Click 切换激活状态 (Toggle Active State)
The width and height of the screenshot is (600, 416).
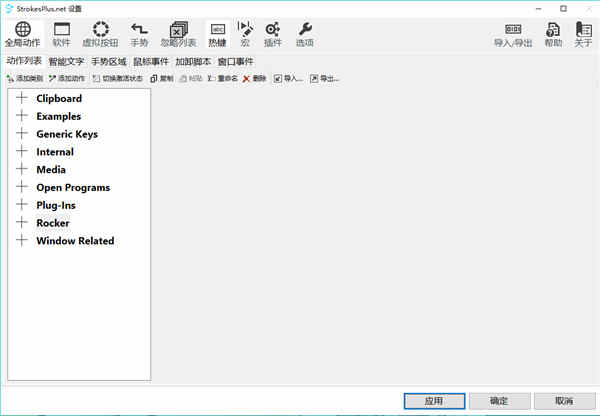117,78
